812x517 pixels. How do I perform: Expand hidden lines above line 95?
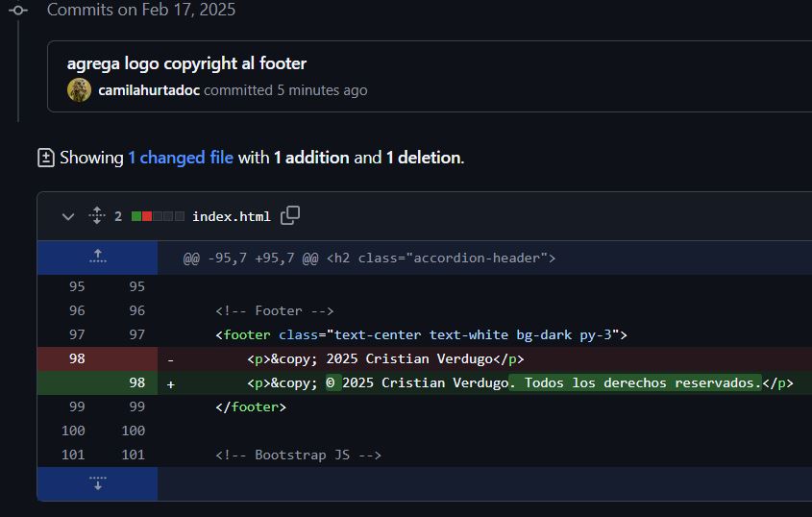[97, 257]
